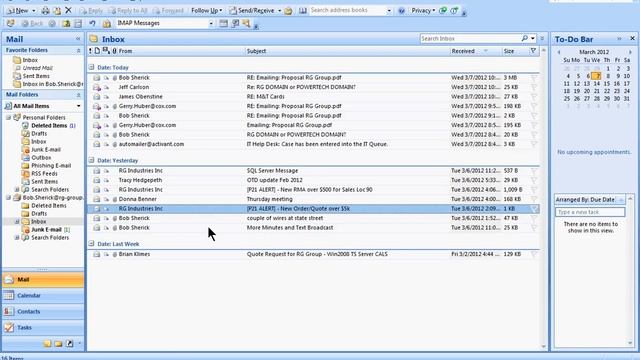Open the All Mail Items dropdown
The width and height of the screenshot is (640, 360).
tap(78, 106)
